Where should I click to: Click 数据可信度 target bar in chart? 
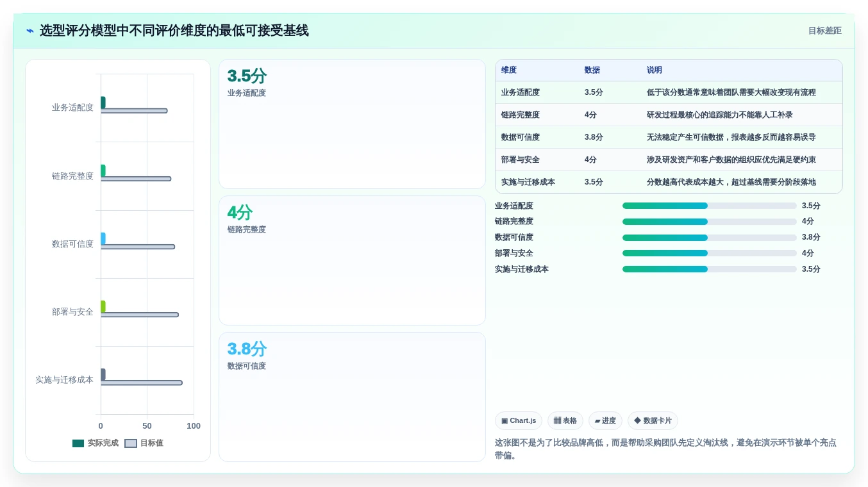(138, 247)
